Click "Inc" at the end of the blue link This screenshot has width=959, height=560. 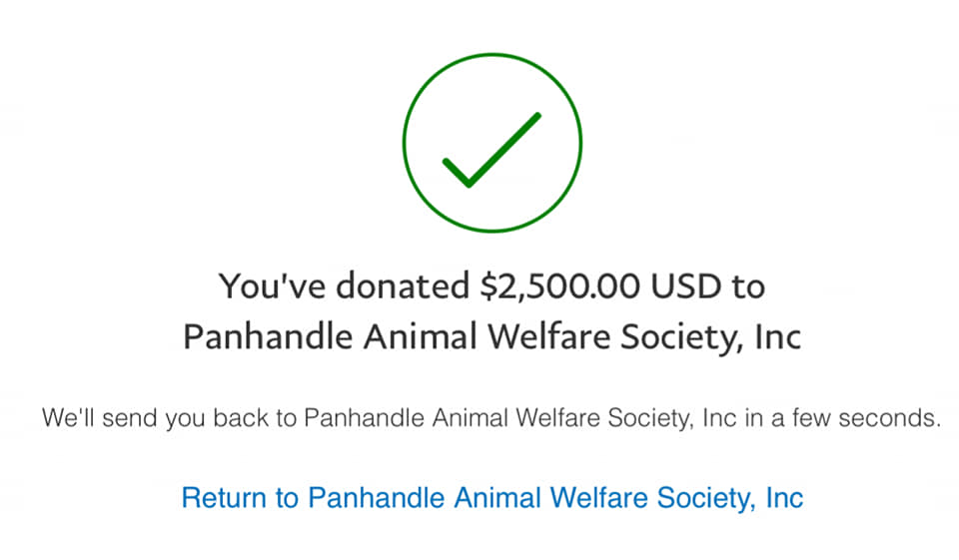(783, 497)
